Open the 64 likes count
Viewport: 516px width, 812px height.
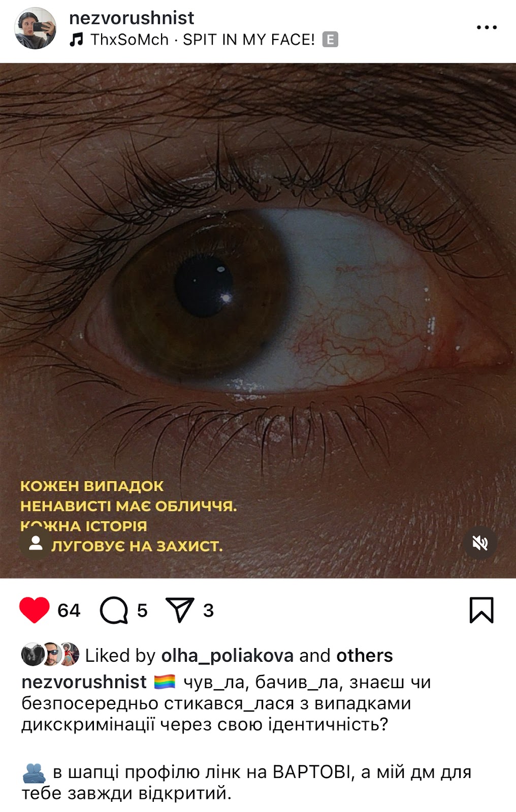[69, 610]
